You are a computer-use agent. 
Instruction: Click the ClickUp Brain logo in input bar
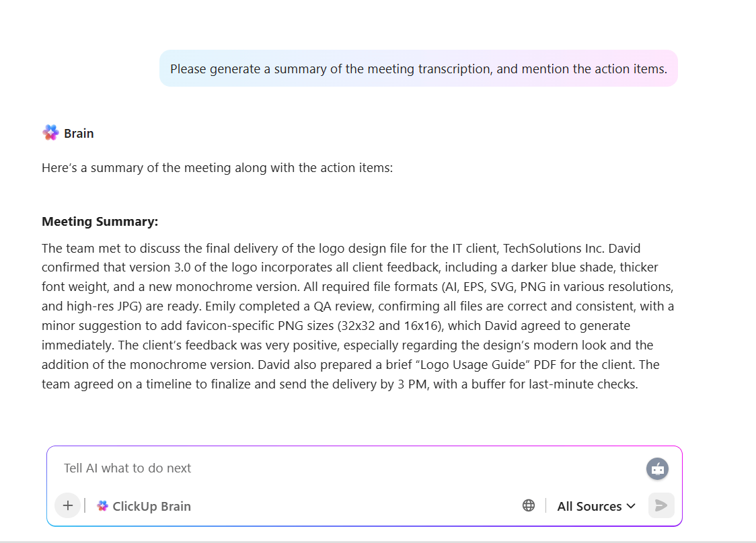point(102,506)
